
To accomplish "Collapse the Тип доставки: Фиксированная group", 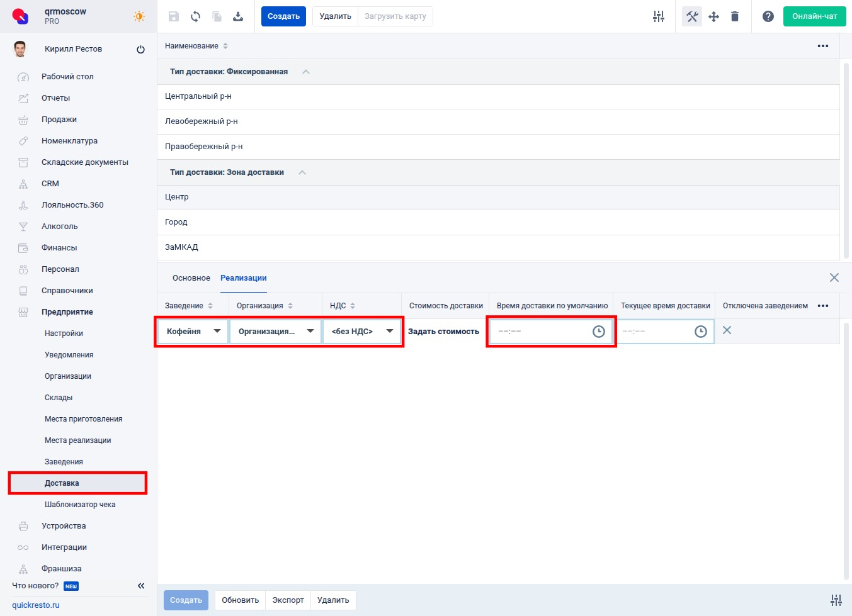I will 306,72.
